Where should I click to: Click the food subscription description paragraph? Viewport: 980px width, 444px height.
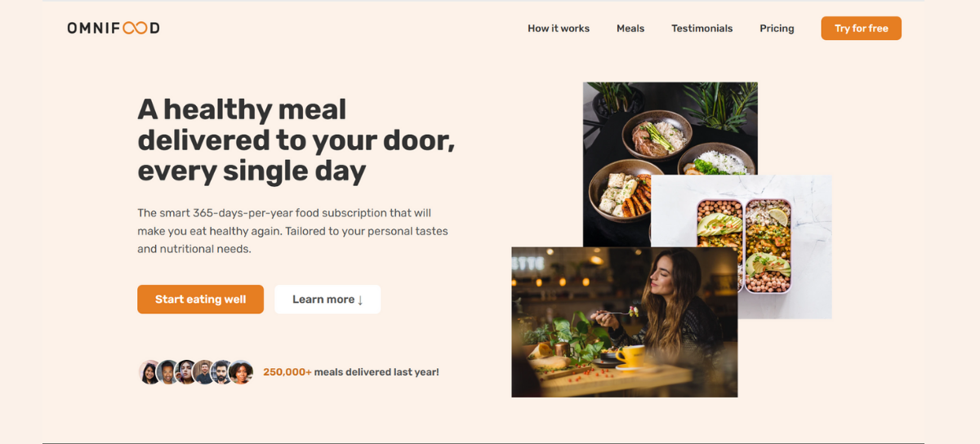point(292,231)
